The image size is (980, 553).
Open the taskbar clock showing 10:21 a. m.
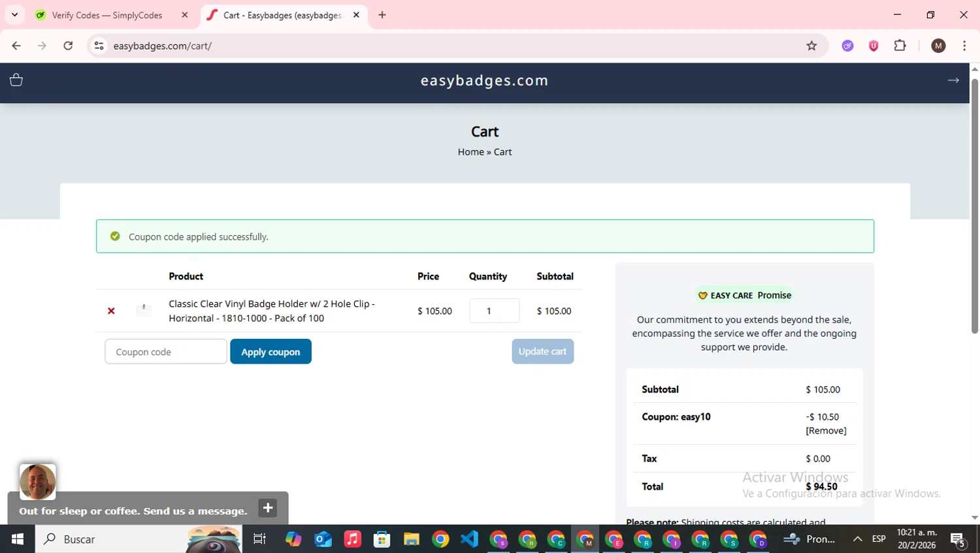917,539
